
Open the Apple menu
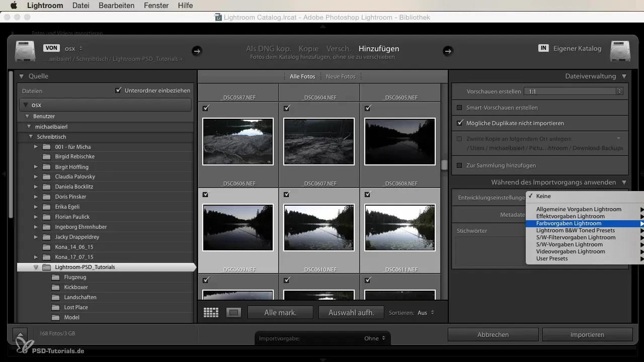[13, 6]
